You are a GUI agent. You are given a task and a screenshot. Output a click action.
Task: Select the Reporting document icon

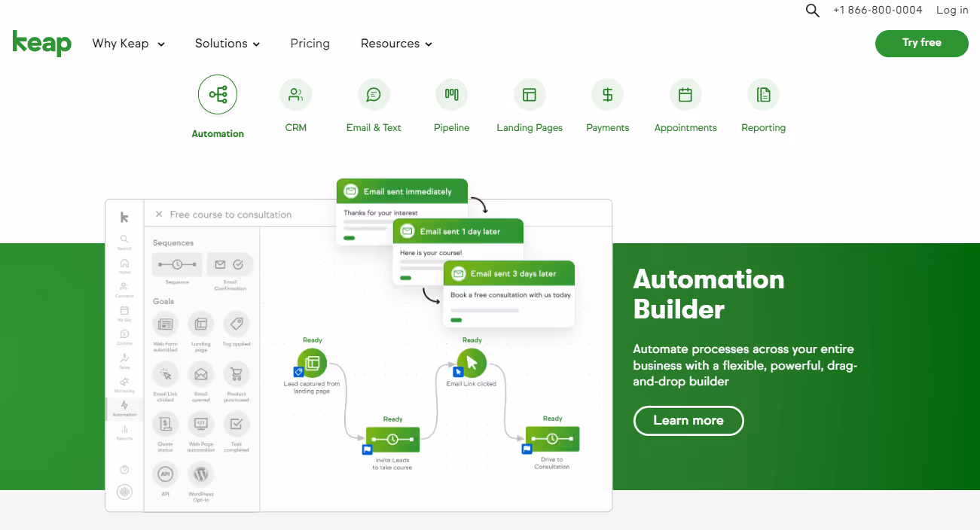click(763, 95)
